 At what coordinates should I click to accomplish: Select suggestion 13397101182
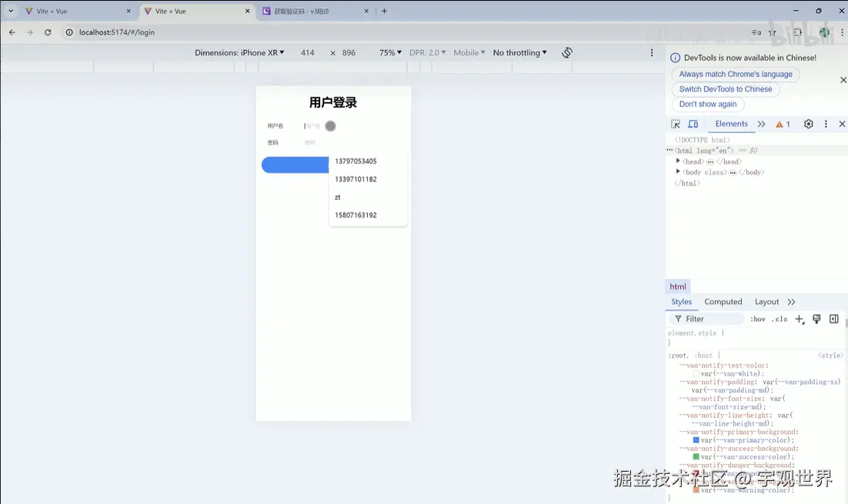pyautogui.click(x=368, y=179)
